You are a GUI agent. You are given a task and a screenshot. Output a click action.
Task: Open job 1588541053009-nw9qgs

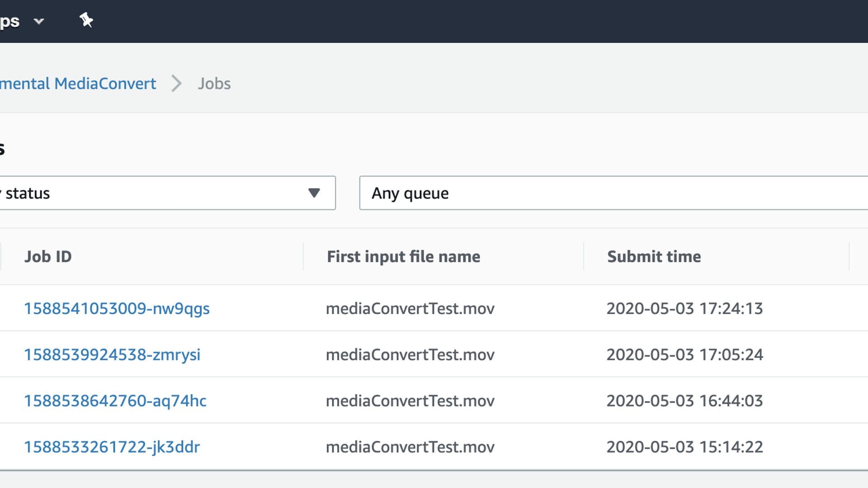(117, 309)
